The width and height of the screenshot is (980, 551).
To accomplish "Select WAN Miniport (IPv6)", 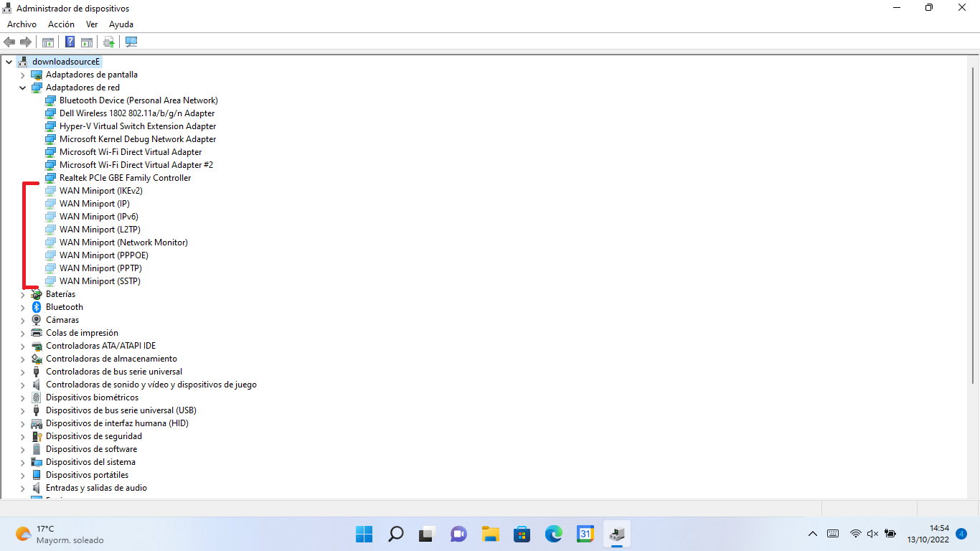I will click(x=99, y=217).
